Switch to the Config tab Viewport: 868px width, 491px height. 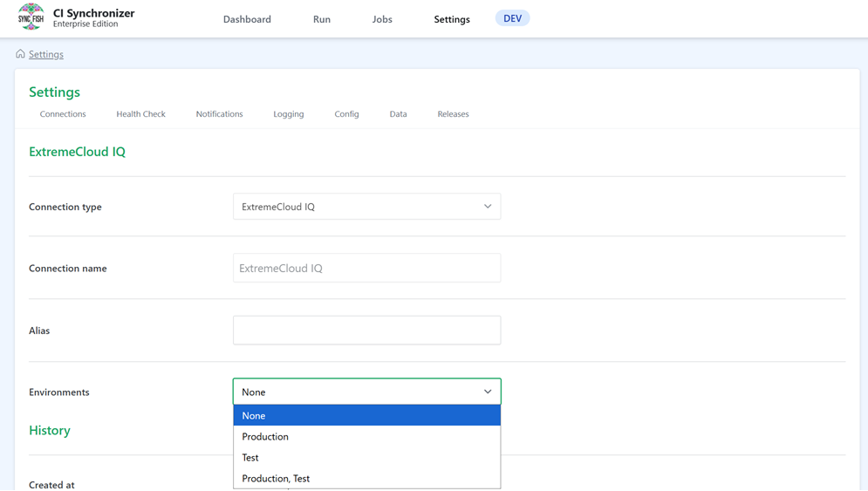[346, 114]
